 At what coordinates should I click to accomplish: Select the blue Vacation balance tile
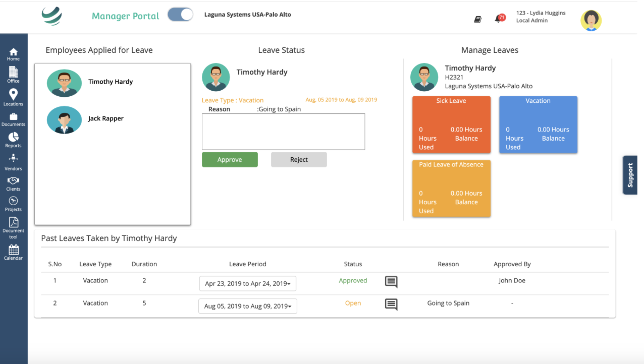pos(538,124)
